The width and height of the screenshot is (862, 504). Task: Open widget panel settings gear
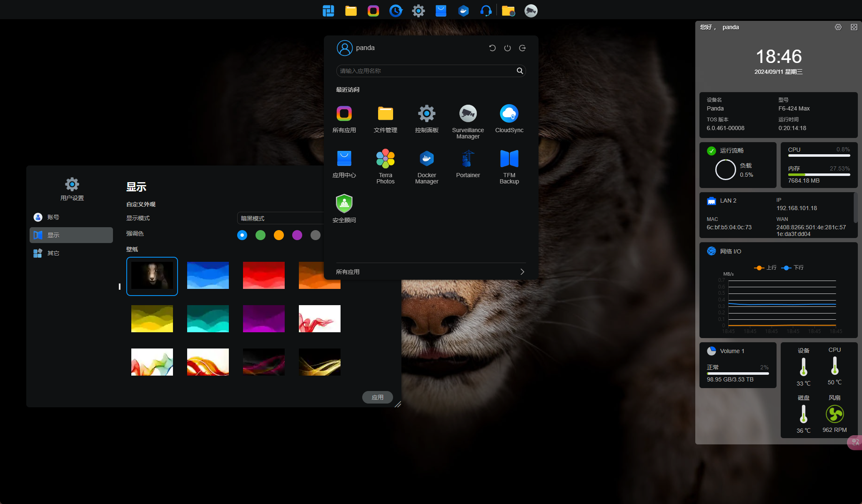(x=838, y=27)
